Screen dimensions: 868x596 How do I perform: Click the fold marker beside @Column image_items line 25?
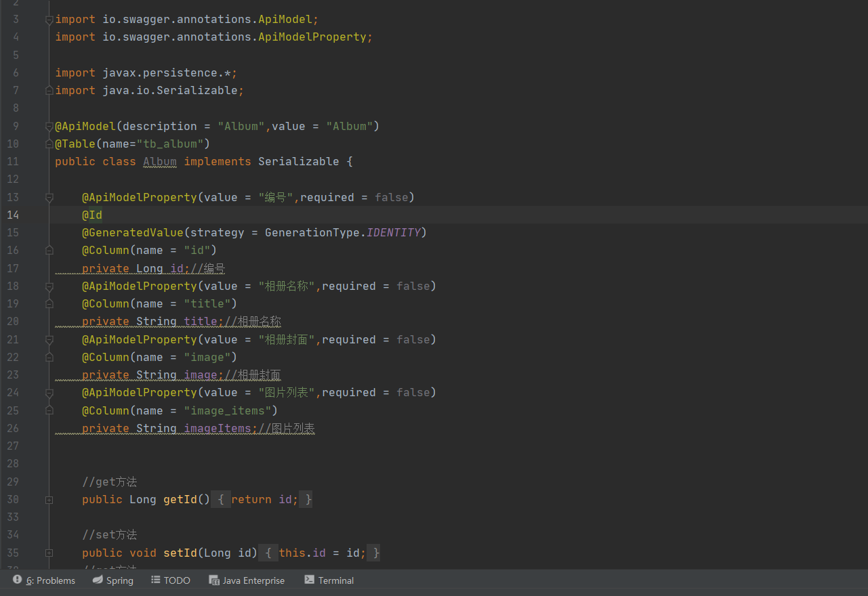coord(49,410)
